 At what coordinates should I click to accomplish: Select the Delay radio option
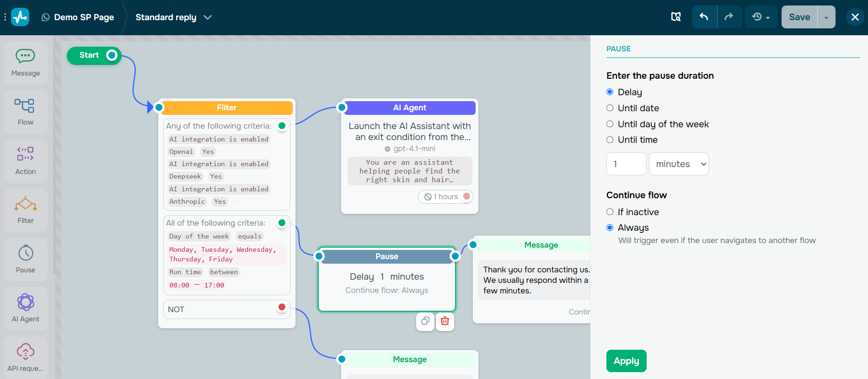point(610,92)
